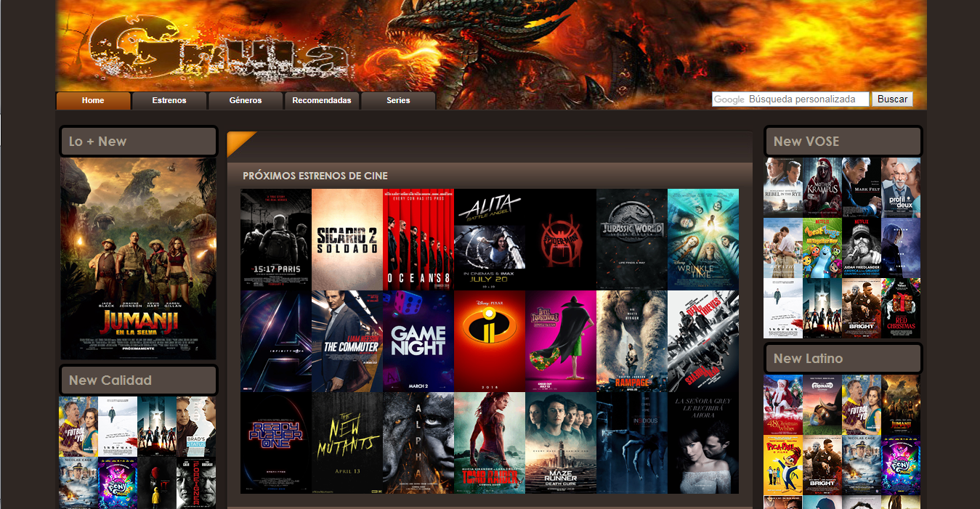Viewport: 980px width, 509px height.
Task: Open the Géneros tab
Action: (246, 100)
